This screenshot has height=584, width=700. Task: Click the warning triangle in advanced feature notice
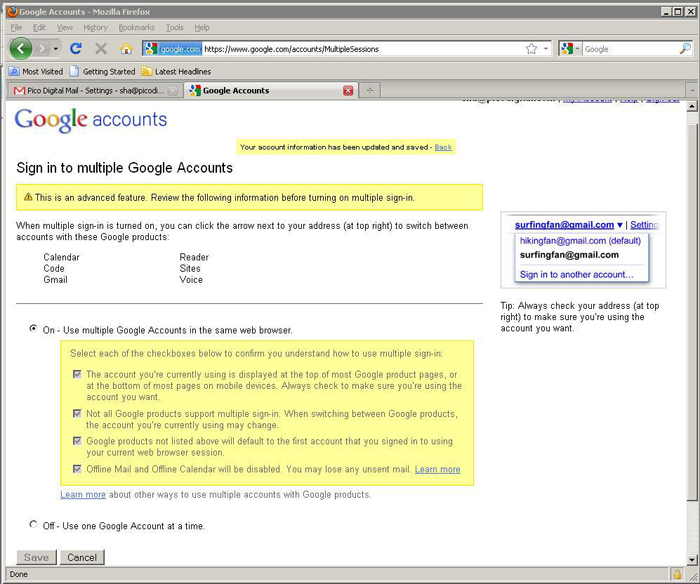coord(28,197)
